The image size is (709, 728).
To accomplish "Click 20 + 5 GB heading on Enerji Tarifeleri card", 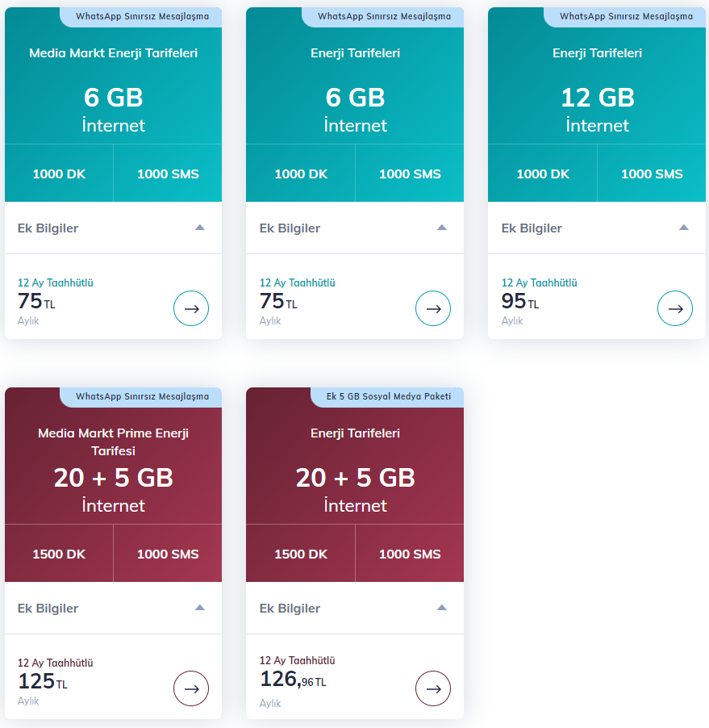I will click(355, 478).
